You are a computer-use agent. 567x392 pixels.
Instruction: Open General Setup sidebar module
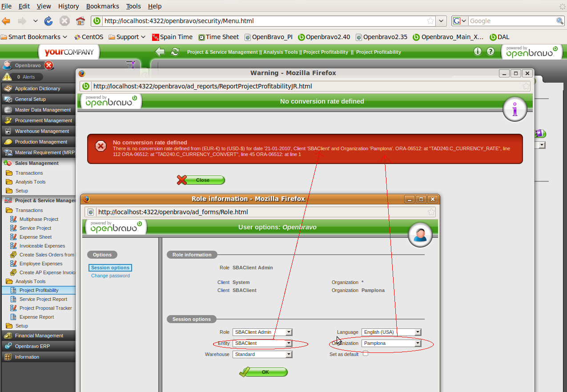pos(38,99)
